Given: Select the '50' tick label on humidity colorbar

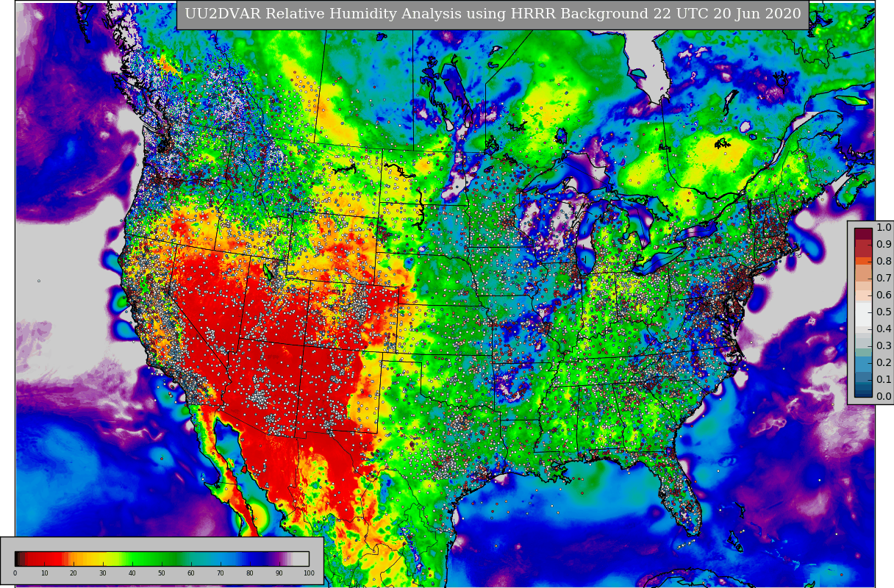Looking at the screenshot, I should tap(162, 573).
